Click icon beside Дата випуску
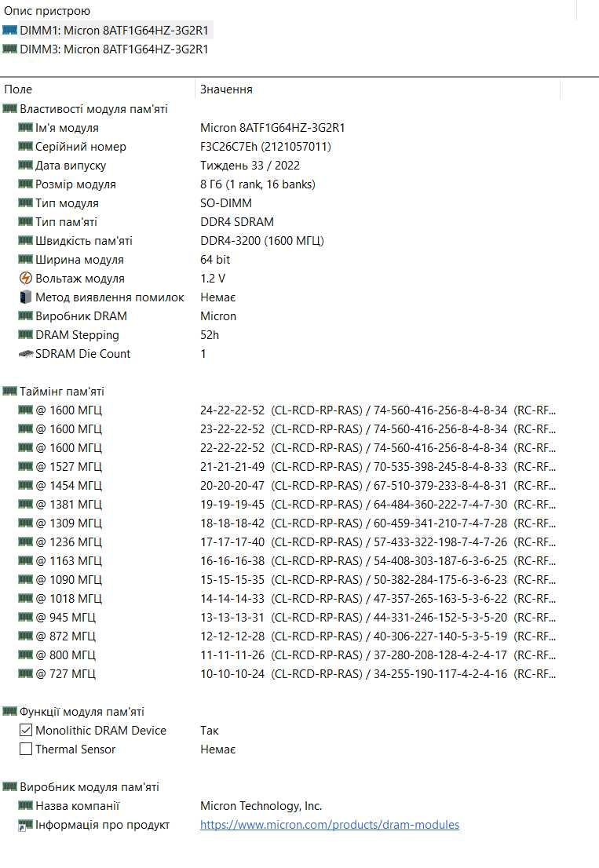The image size is (599, 868). click(25, 165)
